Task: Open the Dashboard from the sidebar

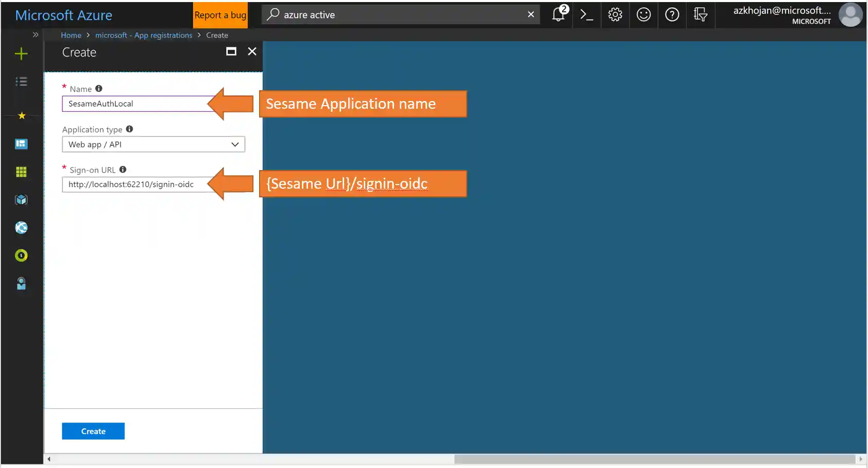Action: 21,144
